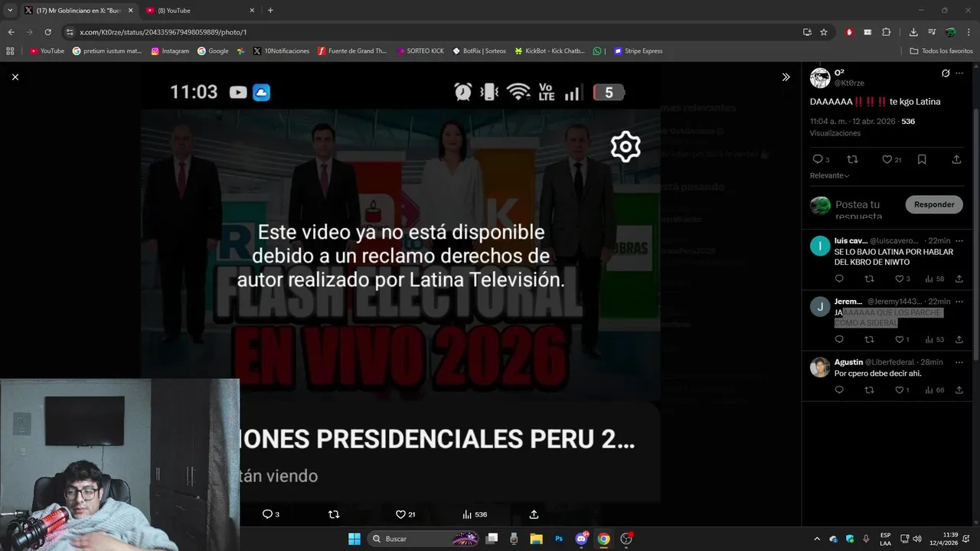
Task: Open the Windows Start menu
Action: pos(354,539)
